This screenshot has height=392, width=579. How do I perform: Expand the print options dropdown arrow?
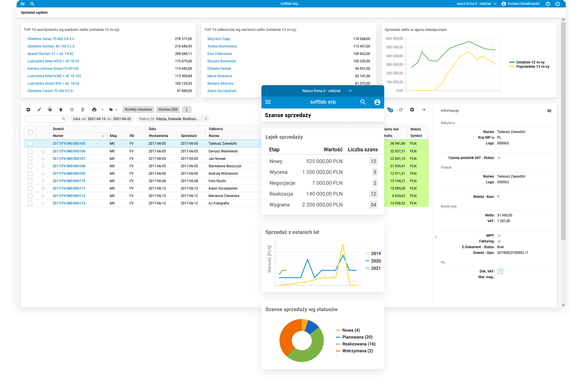(x=102, y=110)
